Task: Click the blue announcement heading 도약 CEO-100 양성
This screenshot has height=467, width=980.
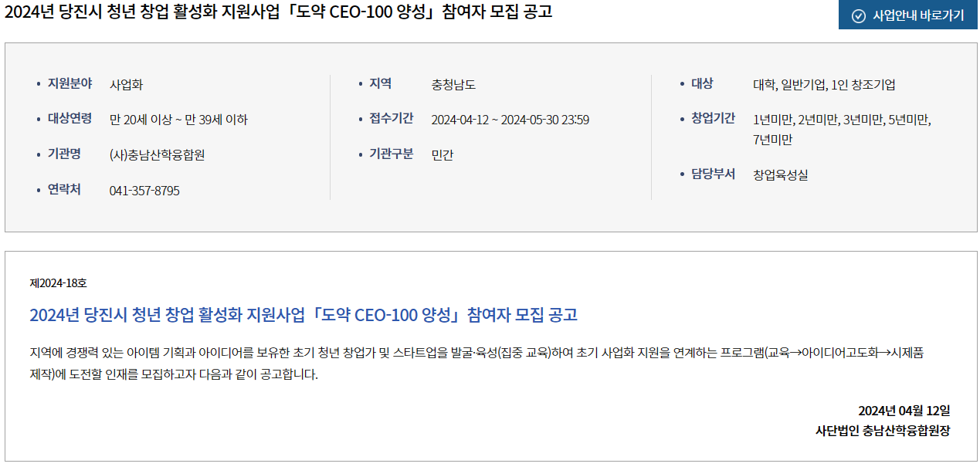Action: (x=303, y=315)
